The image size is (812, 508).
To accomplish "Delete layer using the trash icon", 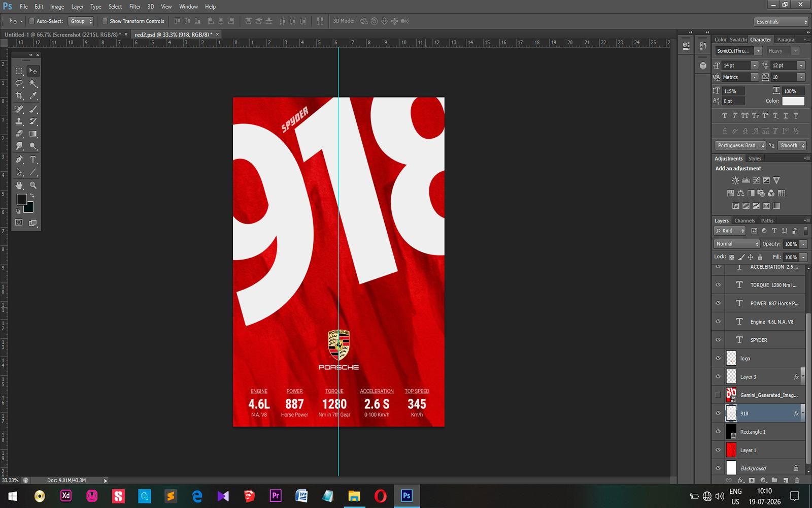I will coord(797,480).
